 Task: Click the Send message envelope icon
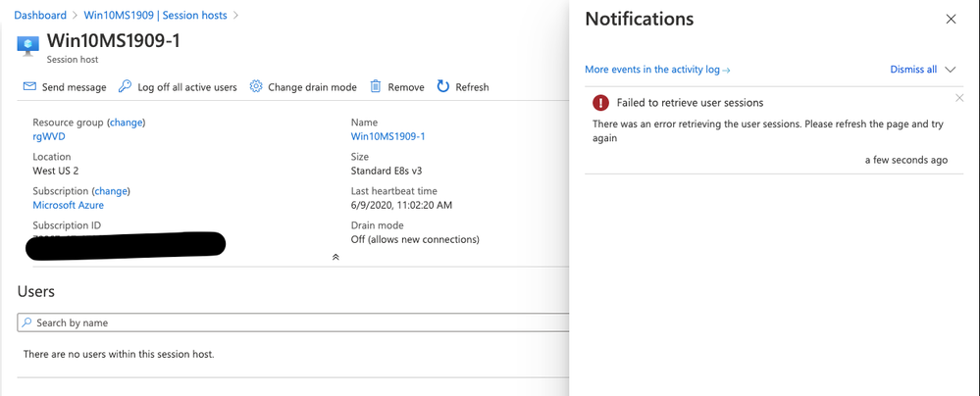coord(29,87)
